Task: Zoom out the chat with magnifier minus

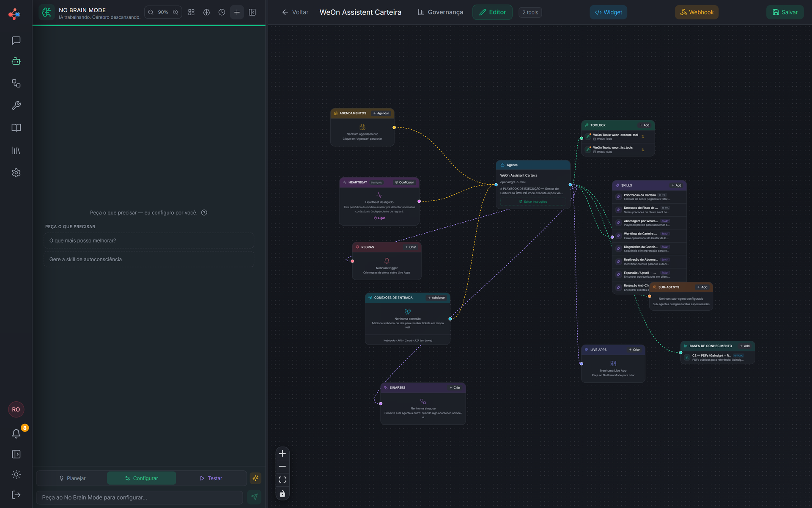Action: pos(151,12)
